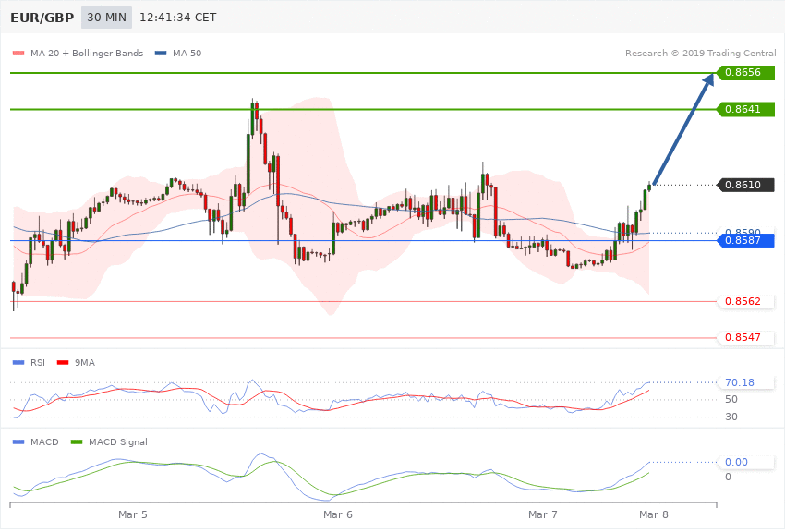Click the MACD legend color swatch
The height and width of the screenshot is (532, 785).
click(x=18, y=441)
